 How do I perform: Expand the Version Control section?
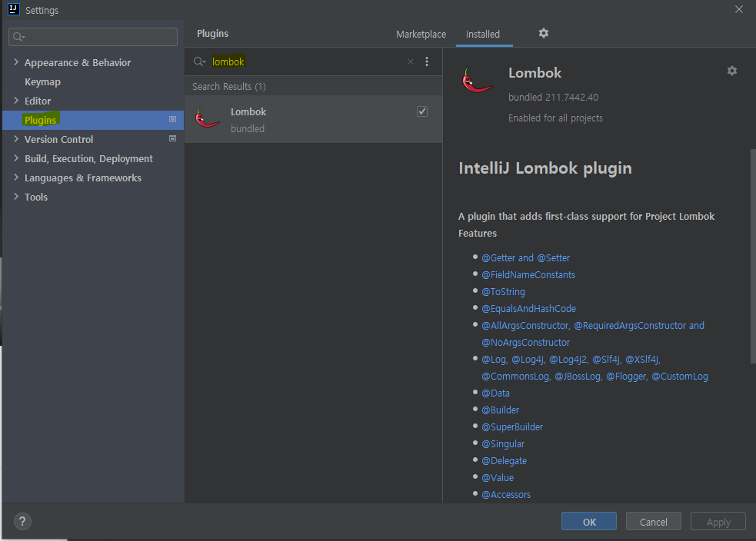tap(16, 139)
